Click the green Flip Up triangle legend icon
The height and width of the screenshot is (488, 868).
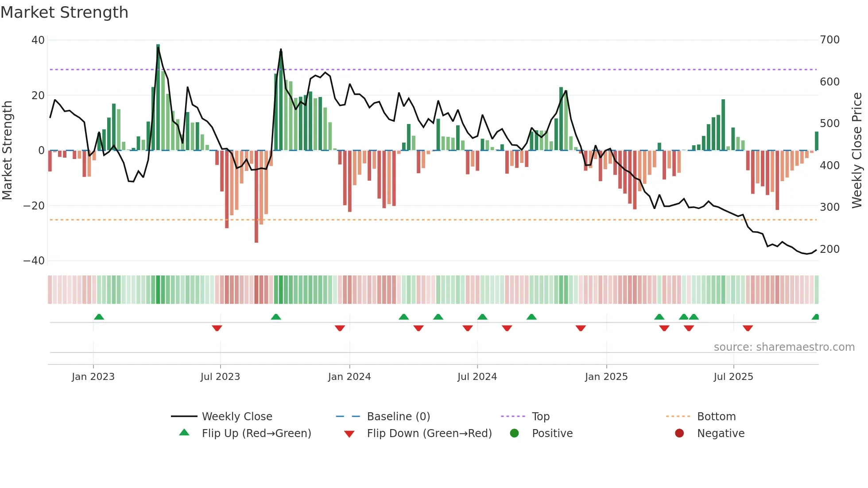184,433
